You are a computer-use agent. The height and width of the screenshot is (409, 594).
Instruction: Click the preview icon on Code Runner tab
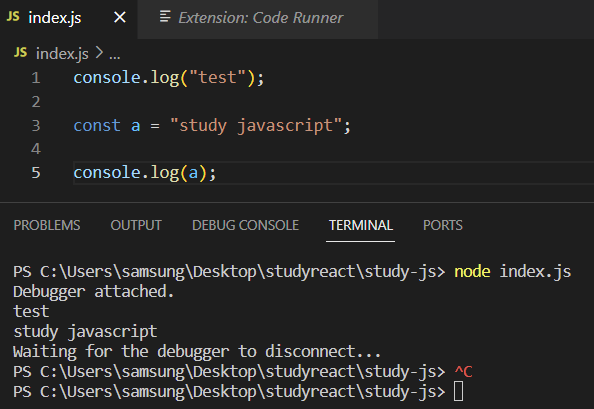[x=165, y=17]
